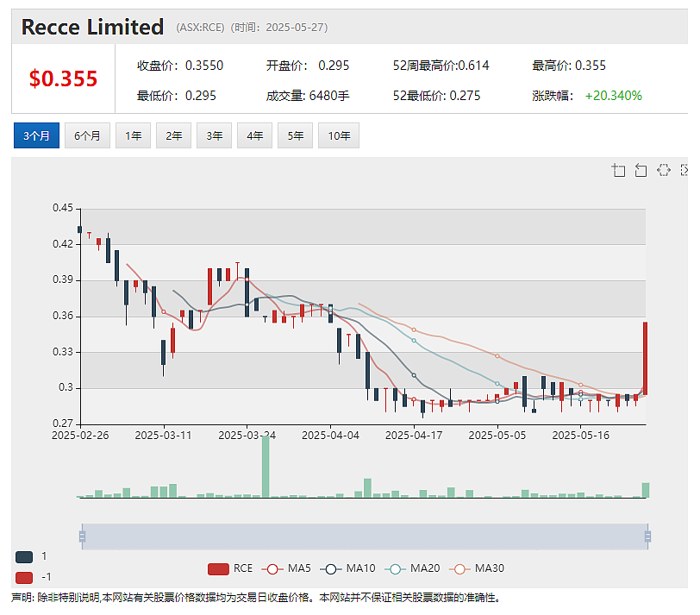
Task: Click the 2025-02-26 axis date label
Action: click(x=80, y=435)
